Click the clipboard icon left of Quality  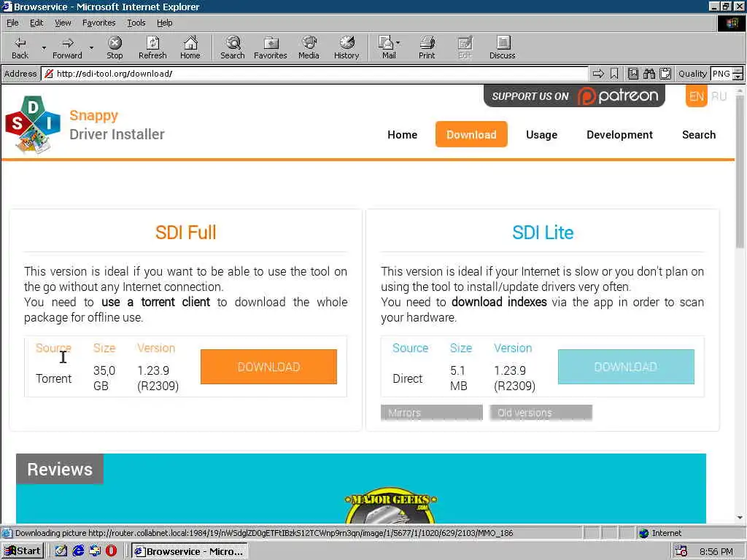coord(665,74)
